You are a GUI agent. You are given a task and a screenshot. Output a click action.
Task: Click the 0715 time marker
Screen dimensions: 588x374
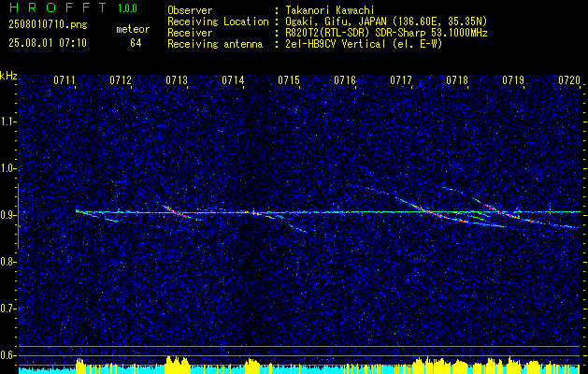pos(289,79)
